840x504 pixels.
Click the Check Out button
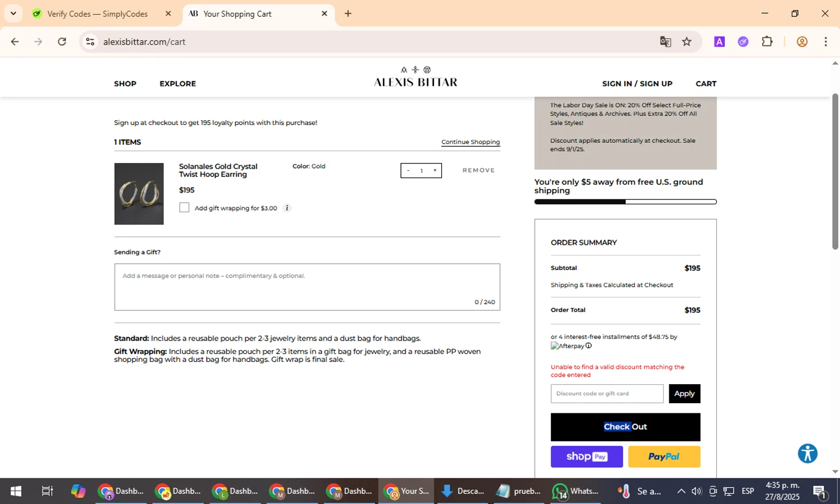(626, 427)
